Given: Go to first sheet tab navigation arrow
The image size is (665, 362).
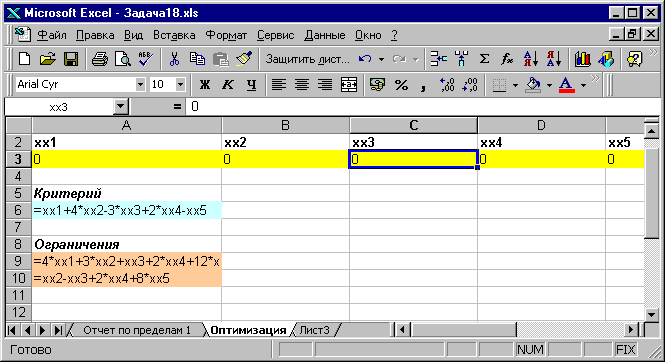Looking at the screenshot, I should coord(12,330).
